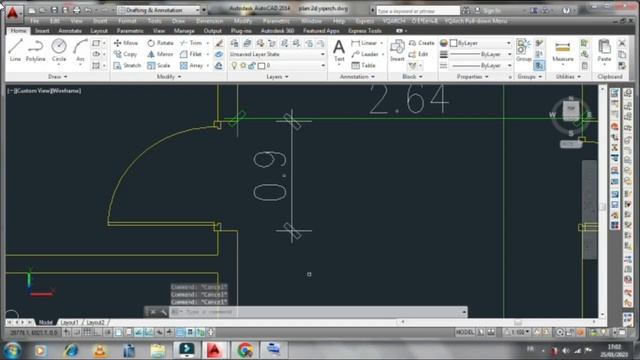
Task: Click the Fillet button
Action: 191,54
